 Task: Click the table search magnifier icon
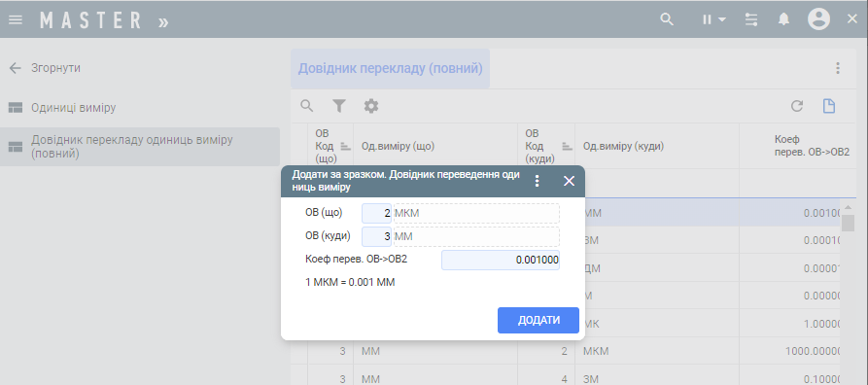[306, 106]
